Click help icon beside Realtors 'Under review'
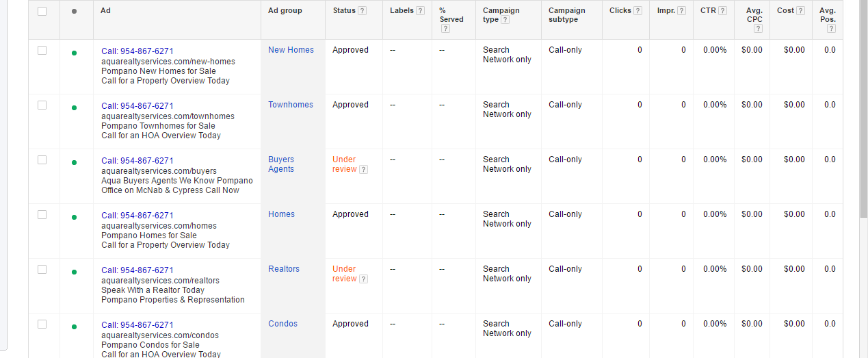Viewport: 868px width, 358px height. point(363,279)
